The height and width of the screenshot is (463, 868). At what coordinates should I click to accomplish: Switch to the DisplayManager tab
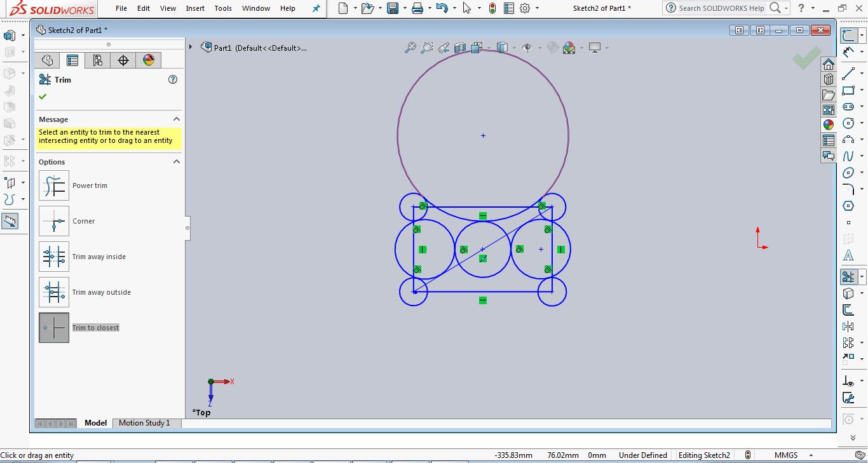pyautogui.click(x=148, y=60)
